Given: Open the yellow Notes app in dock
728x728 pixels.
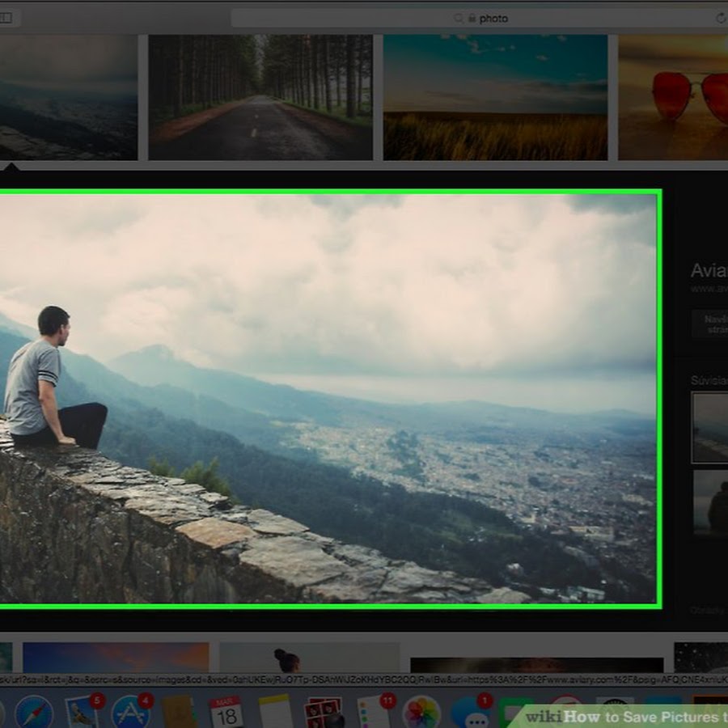Looking at the screenshot, I should pos(275,712).
